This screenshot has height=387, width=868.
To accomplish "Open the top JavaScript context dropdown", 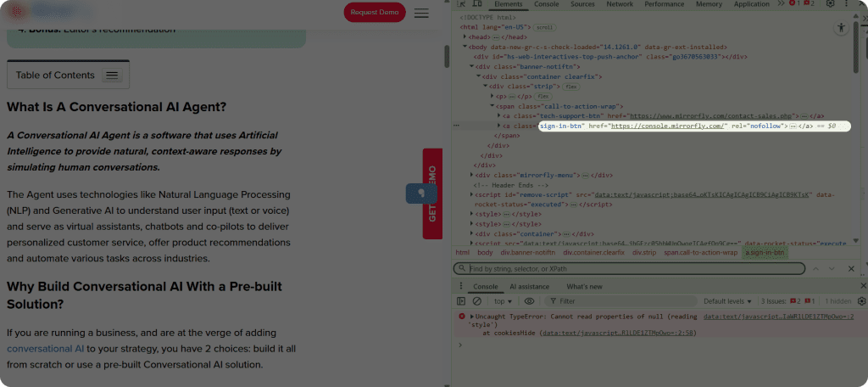I will coord(503,301).
